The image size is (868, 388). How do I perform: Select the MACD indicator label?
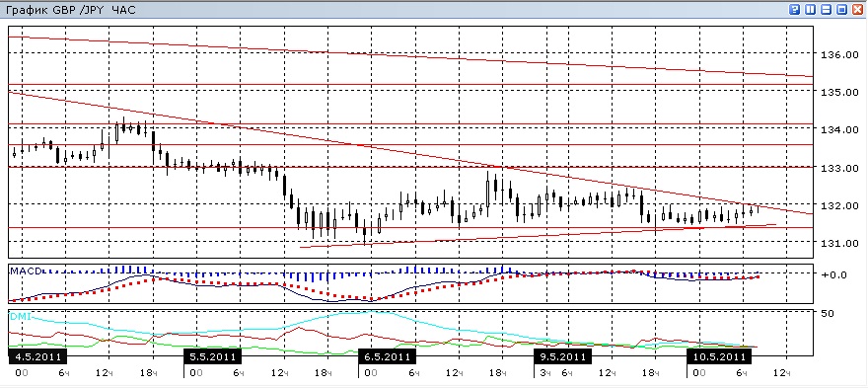(25, 270)
